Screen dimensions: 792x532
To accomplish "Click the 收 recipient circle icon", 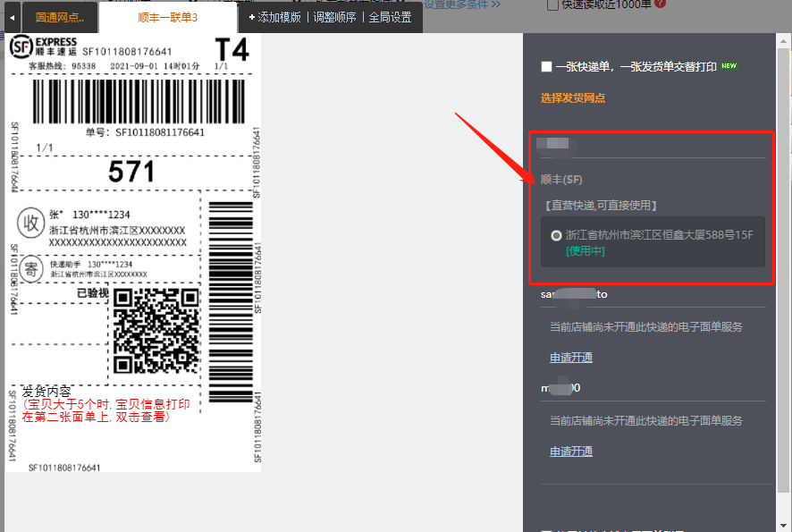I will (x=30, y=224).
